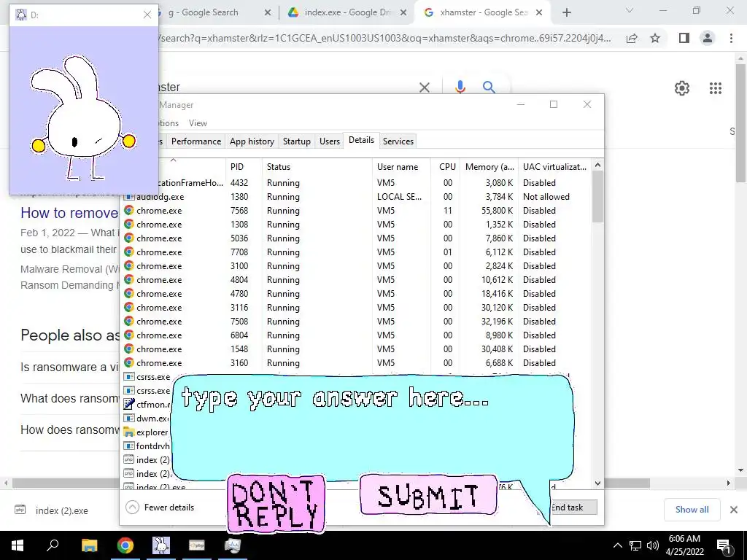
Task: Open Google quick settings gear
Action: [682, 88]
